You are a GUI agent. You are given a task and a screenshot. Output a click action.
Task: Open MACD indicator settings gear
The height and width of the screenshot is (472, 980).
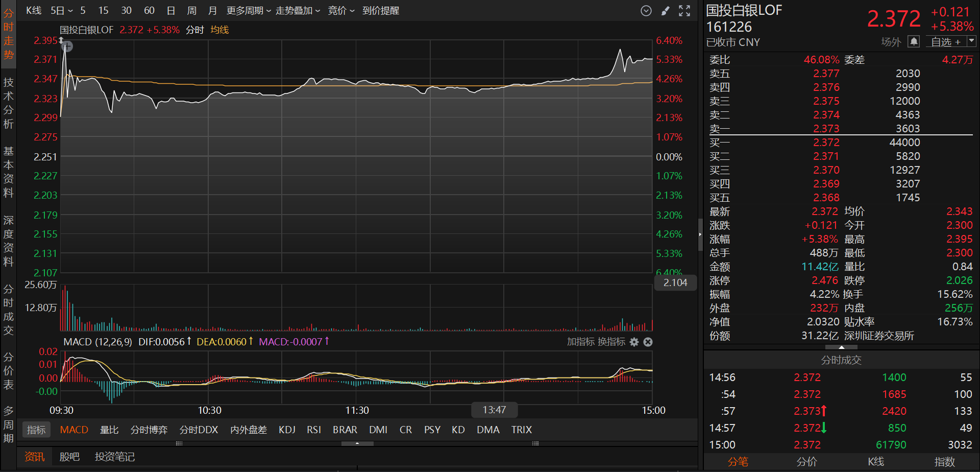click(x=634, y=342)
